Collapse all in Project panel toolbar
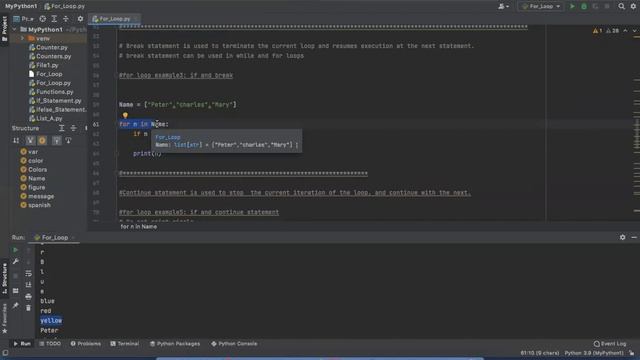 (x=66, y=19)
